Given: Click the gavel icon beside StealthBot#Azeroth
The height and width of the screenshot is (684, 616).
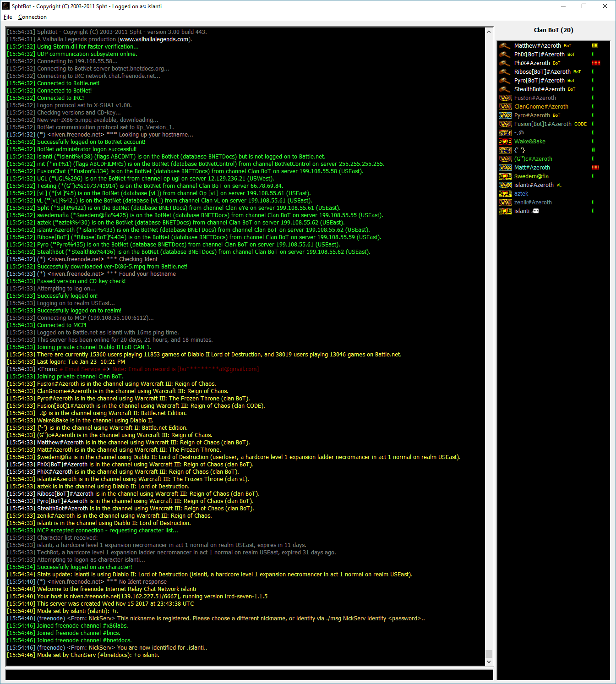Looking at the screenshot, I should coord(505,89).
